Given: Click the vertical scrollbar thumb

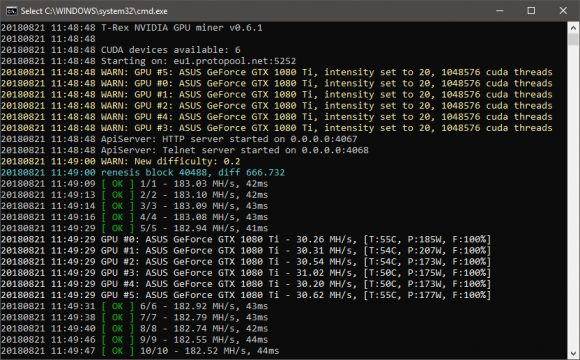Looking at the screenshot, I should [573, 39].
